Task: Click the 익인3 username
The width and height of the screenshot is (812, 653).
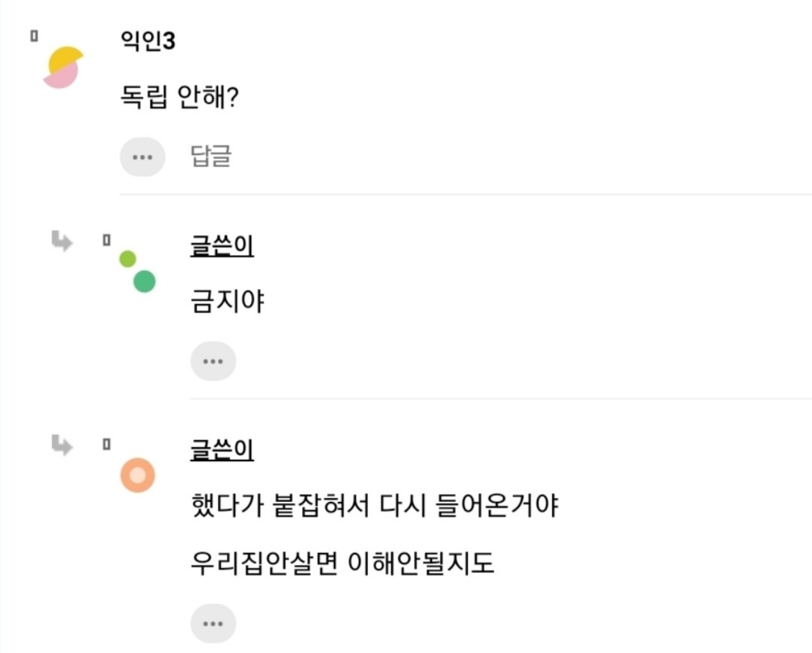Action: tap(148, 41)
